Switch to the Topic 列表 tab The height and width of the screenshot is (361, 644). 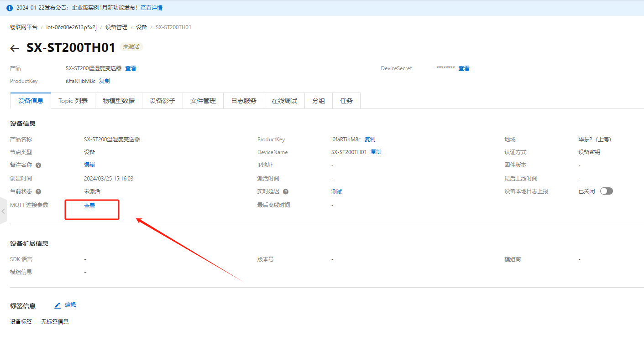click(73, 101)
